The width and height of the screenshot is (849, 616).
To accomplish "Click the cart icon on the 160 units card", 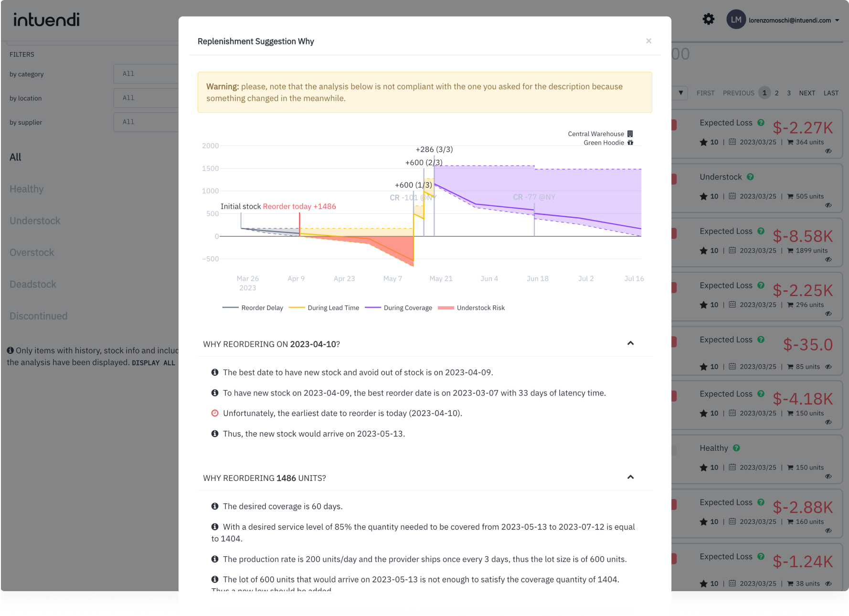I will [x=790, y=522].
